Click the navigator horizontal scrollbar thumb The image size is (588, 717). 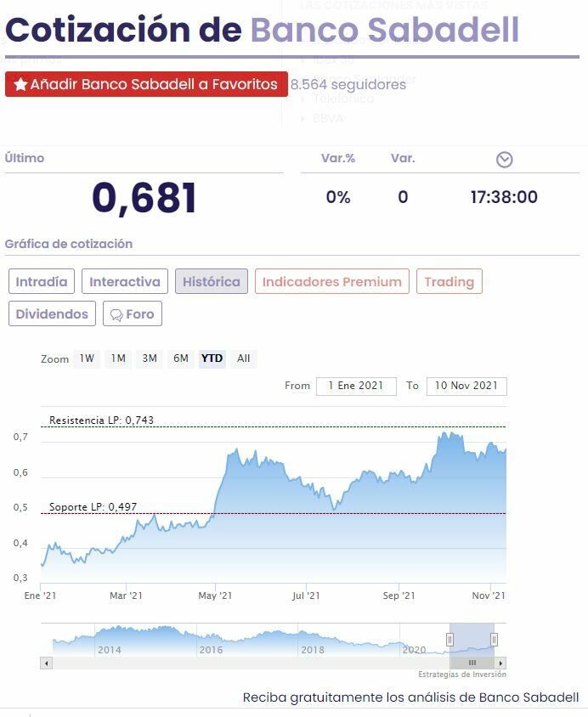click(x=472, y=663)
